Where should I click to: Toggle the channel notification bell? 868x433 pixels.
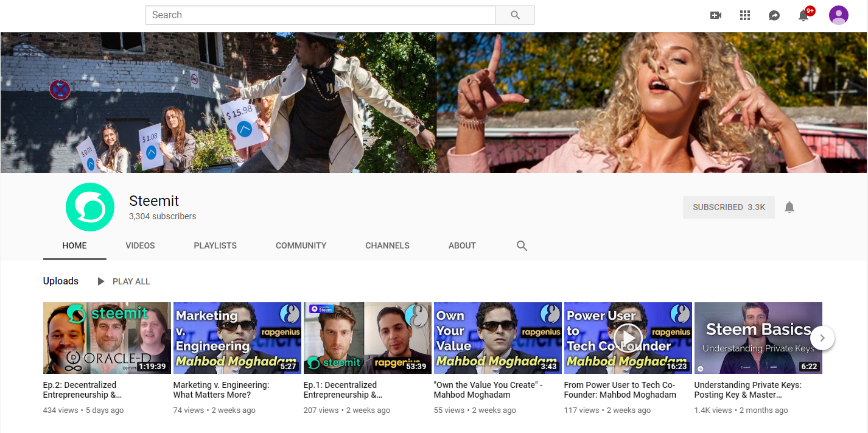789,207
